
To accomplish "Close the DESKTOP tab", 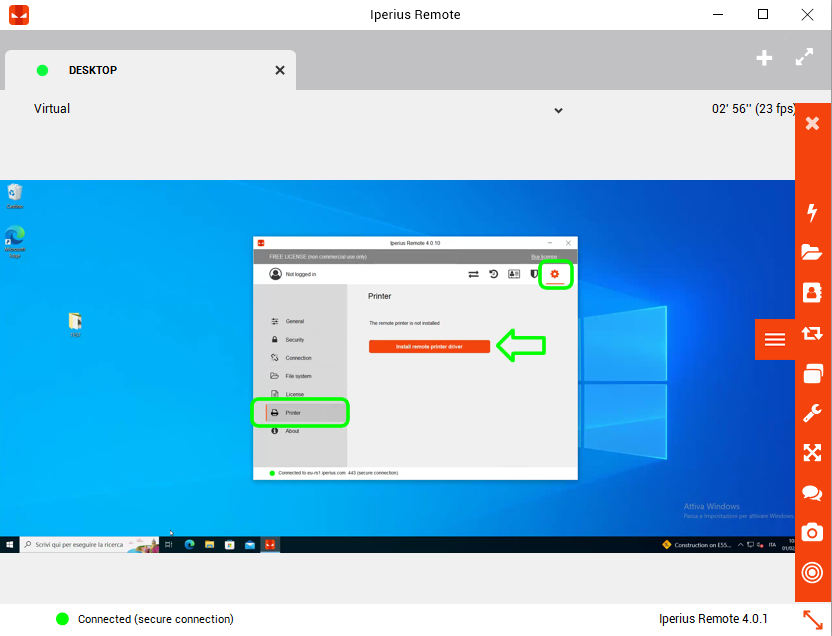I will (280, 70).
